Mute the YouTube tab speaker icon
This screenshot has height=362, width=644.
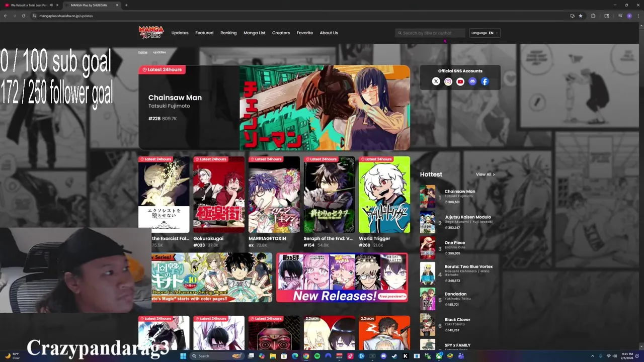(x=51, y=5)
